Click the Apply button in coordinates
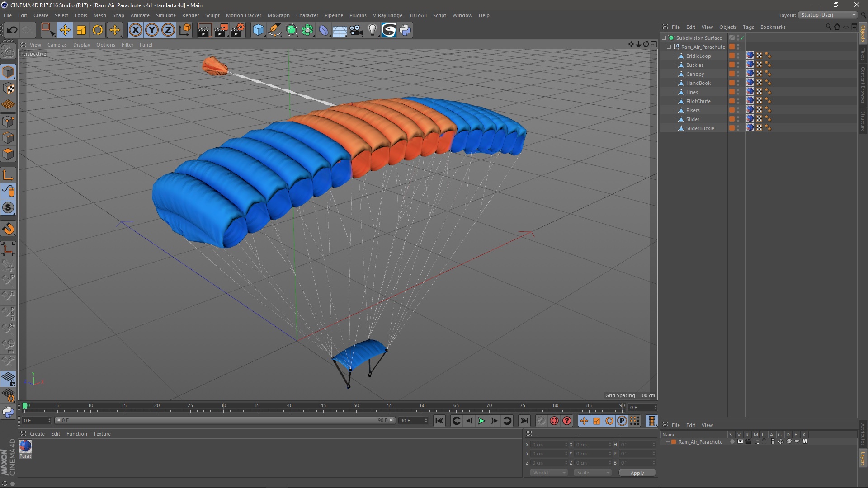868x488 pixels. click(637, 473)
